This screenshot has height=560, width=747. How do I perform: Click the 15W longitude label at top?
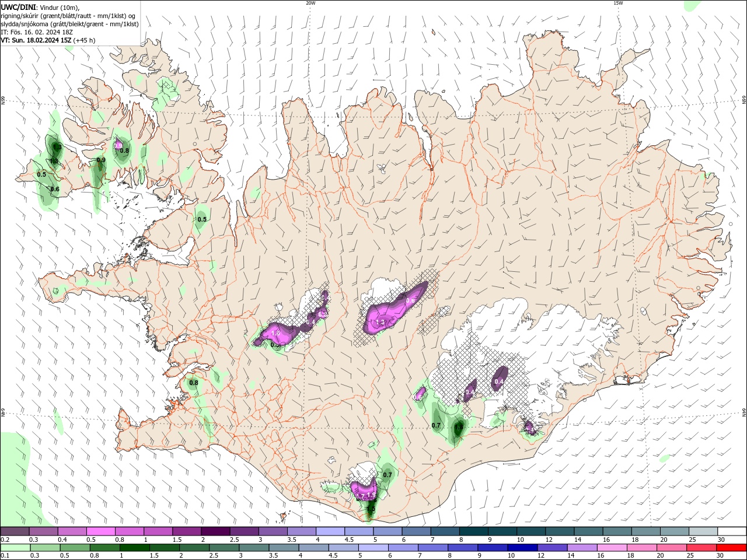click(x=618, y=3)
